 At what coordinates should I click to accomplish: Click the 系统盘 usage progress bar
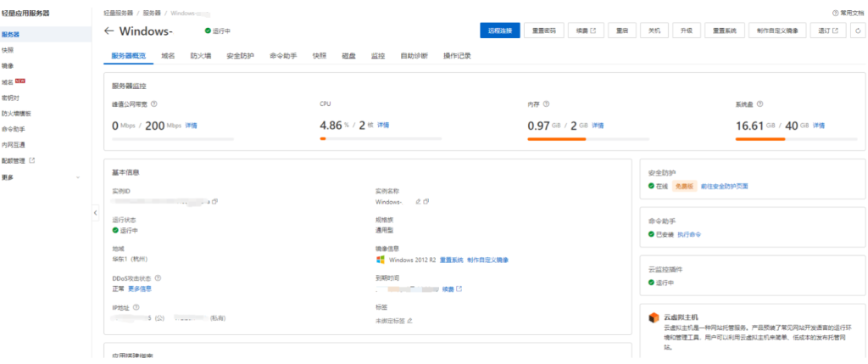(x=796, y=138)
